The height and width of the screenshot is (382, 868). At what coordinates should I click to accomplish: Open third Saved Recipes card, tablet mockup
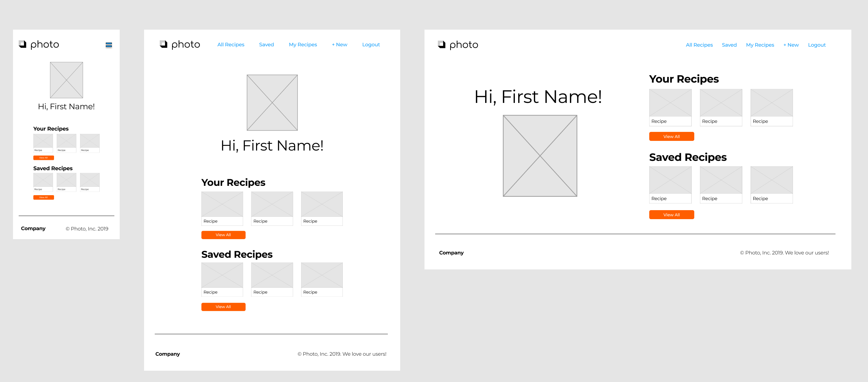point(322,280)
